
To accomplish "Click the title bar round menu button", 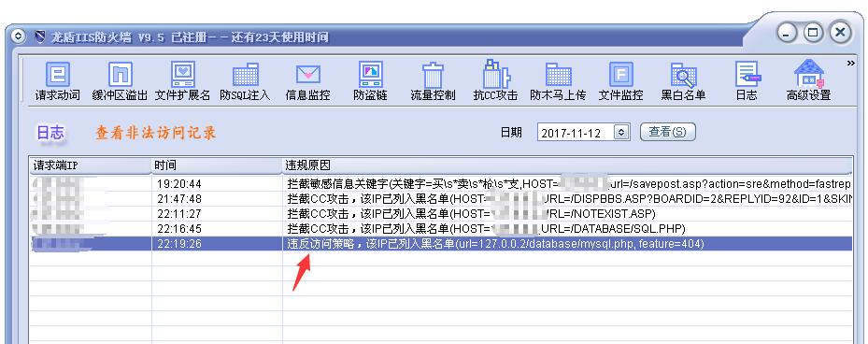I will coord(19,37).
